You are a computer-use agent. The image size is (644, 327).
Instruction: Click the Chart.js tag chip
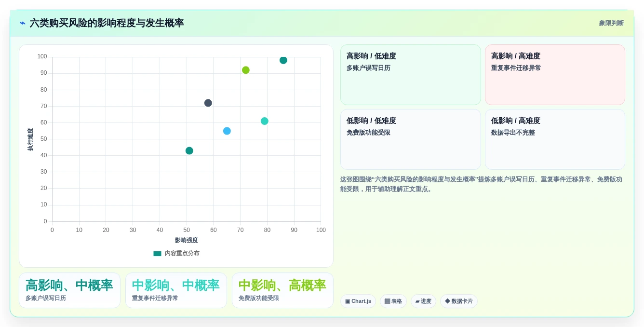(358, 301)
